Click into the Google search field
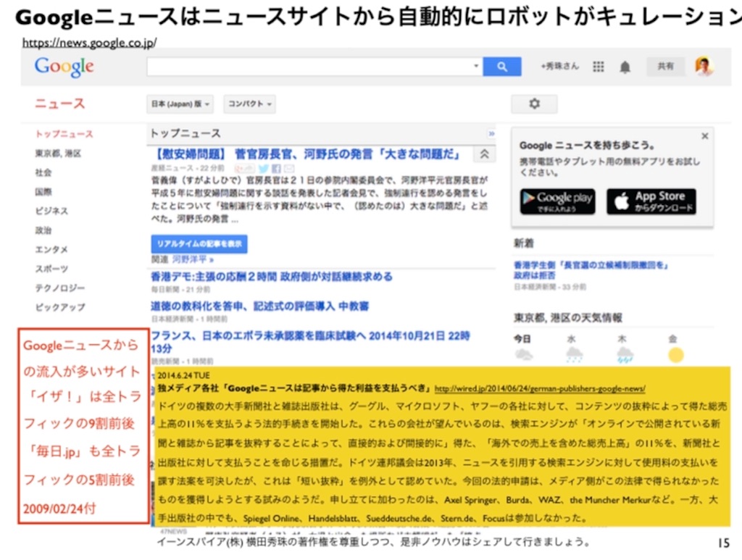Image resolution: width=742 pixels, height=560 pixels. [310, 67]
